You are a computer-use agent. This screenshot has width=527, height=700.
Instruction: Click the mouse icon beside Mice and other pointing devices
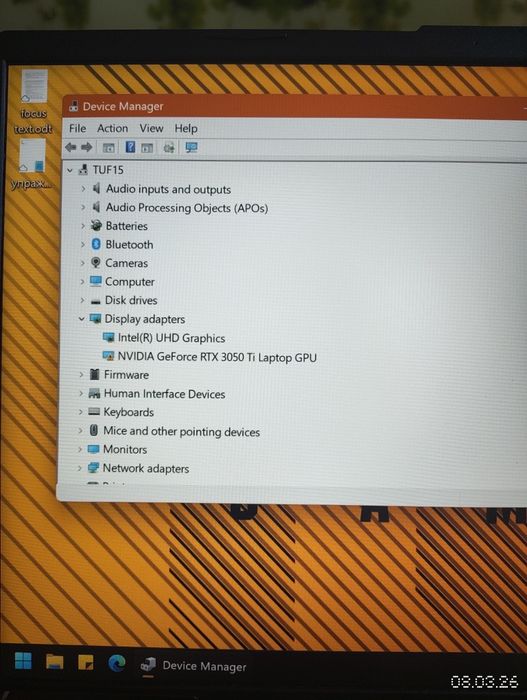point(93,430)
